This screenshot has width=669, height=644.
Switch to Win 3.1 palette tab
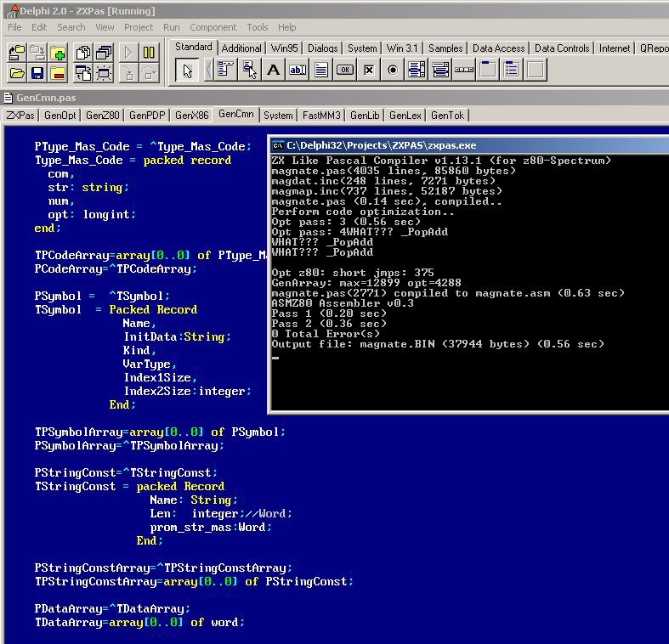pos(402,48)
